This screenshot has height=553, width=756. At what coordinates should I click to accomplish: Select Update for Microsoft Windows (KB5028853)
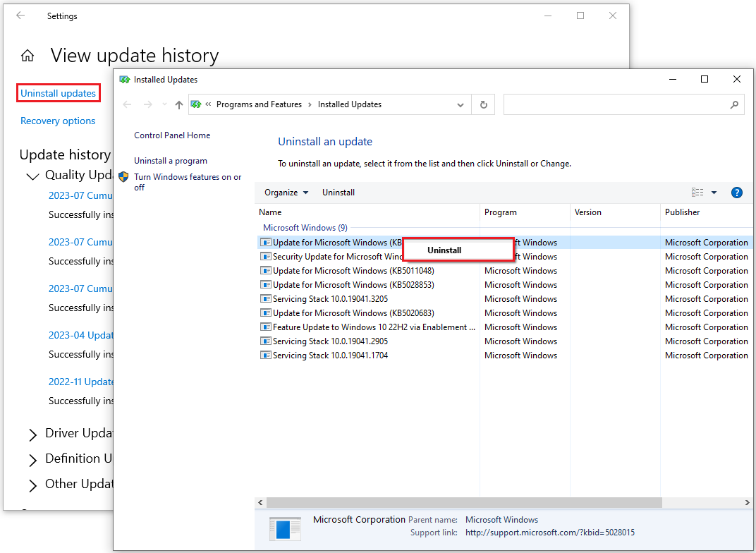click(504, 285)
